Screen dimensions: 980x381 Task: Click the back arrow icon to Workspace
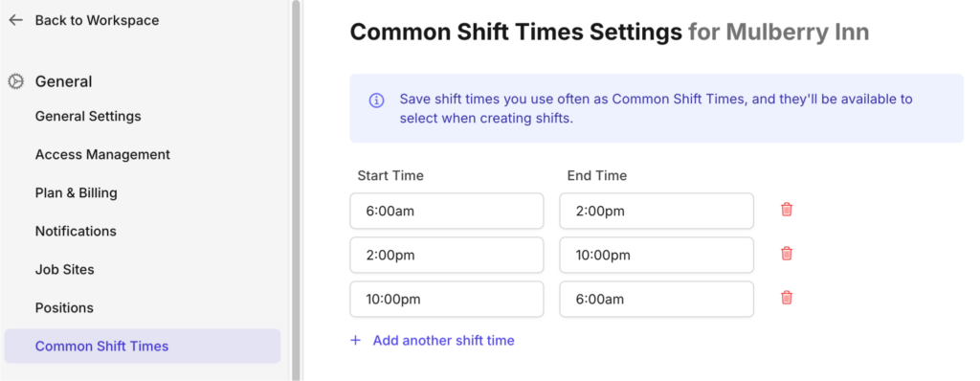(x=15, y=20)
